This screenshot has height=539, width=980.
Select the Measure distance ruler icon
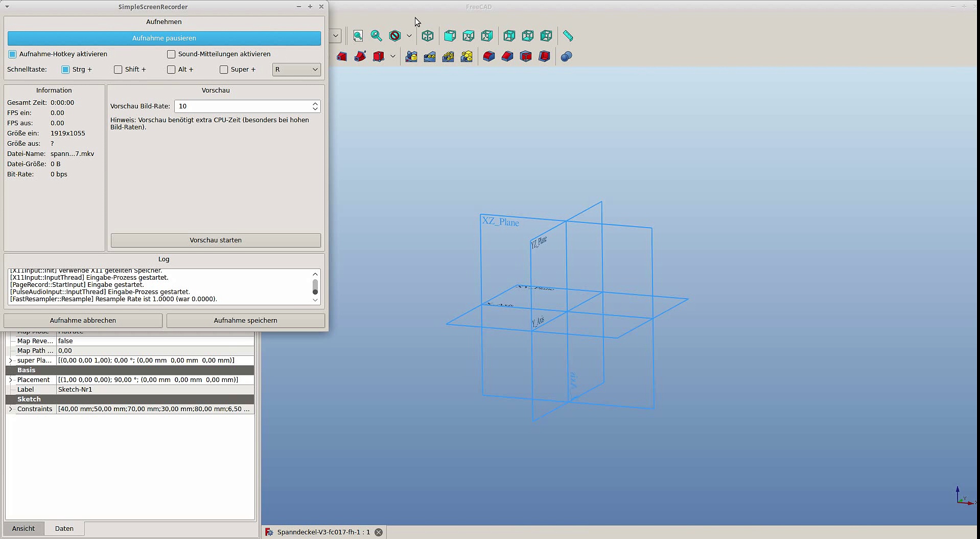568,36
